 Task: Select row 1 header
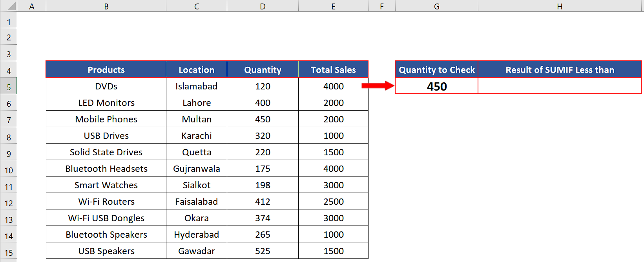(9, 20)
